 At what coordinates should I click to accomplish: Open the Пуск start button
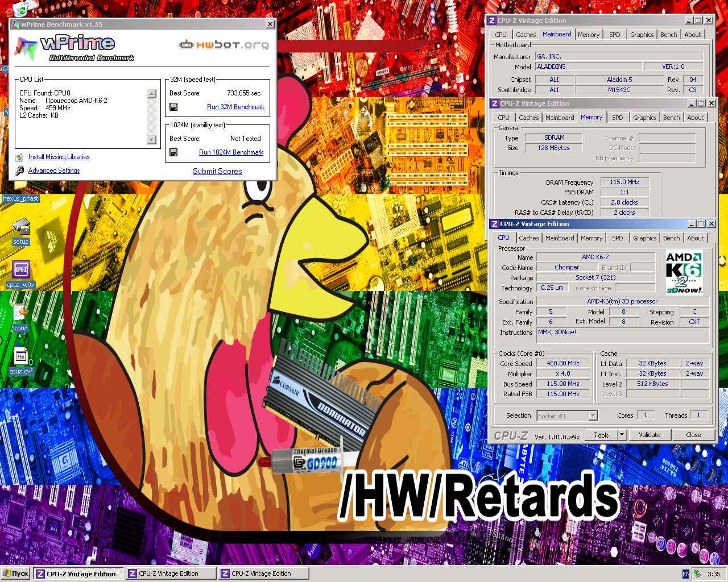tap(16, 574)
